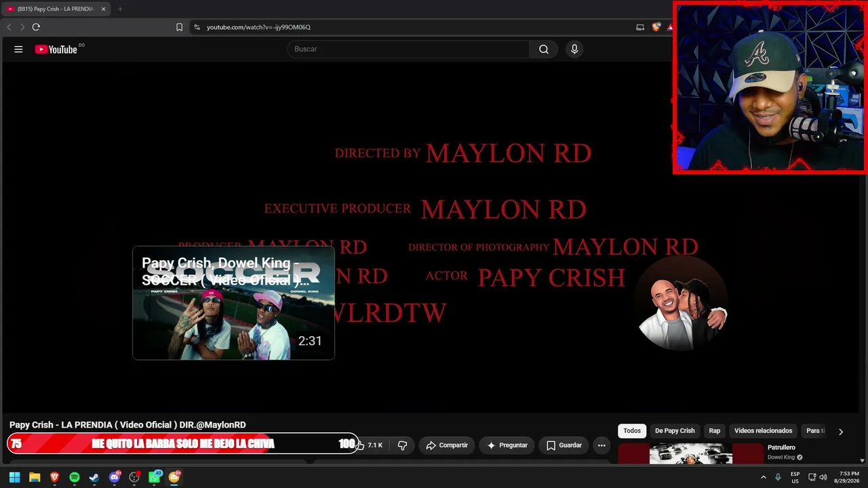Bookmark this page with the bookmark icon

click(x=179, y=27)
